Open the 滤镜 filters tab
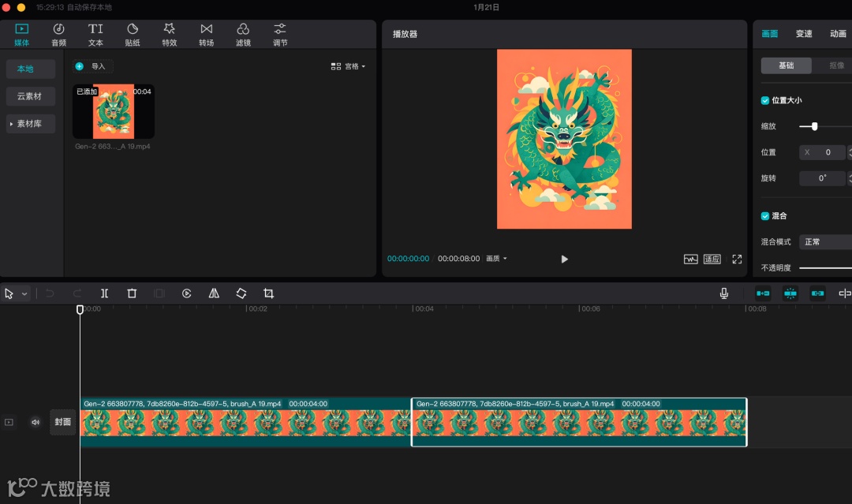852x504 pixels. [244, 35]
